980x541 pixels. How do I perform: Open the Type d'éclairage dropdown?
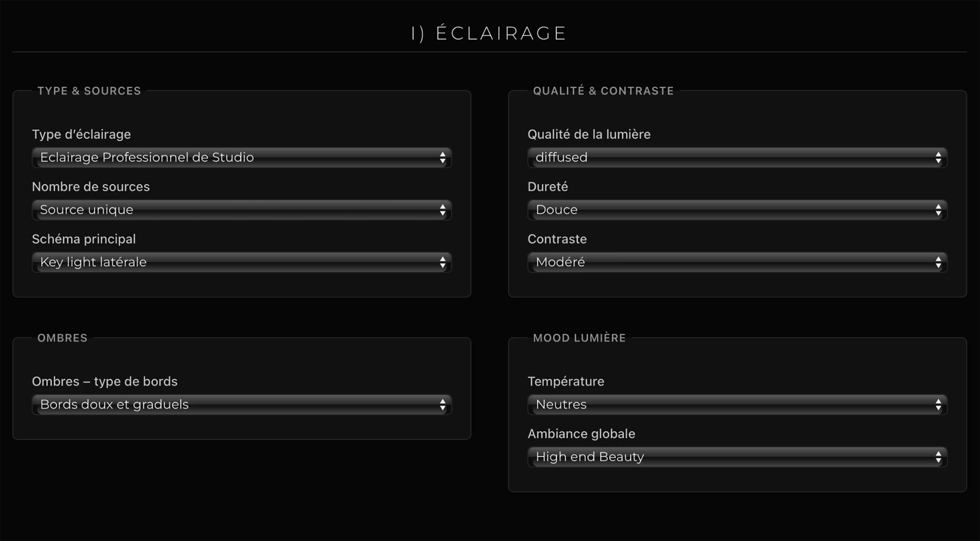(241, 157)
